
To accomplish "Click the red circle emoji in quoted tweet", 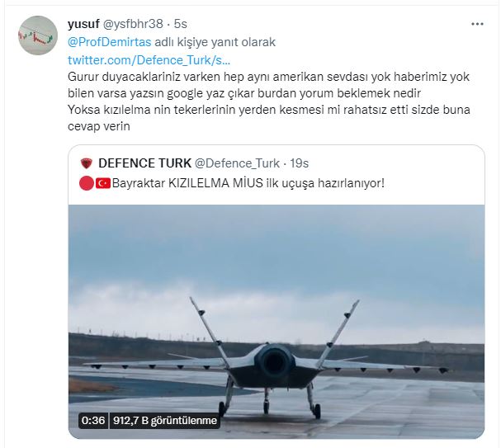I will [x=84, y=182].
